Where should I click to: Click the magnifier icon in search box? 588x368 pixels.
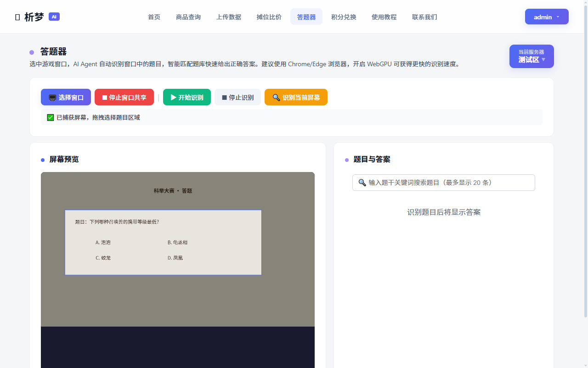pyautogui.click(x=362, y=183)
